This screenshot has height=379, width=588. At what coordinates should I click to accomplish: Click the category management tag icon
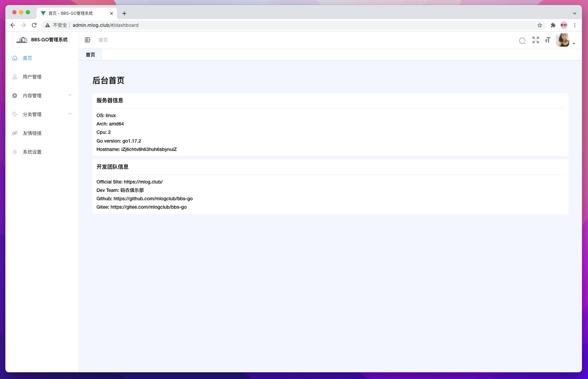[15, 114]
